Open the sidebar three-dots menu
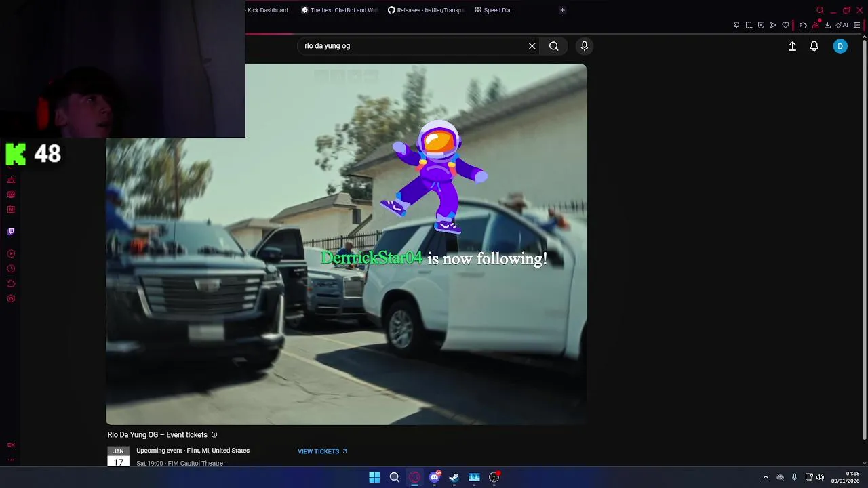 click(x=11, y=460)
